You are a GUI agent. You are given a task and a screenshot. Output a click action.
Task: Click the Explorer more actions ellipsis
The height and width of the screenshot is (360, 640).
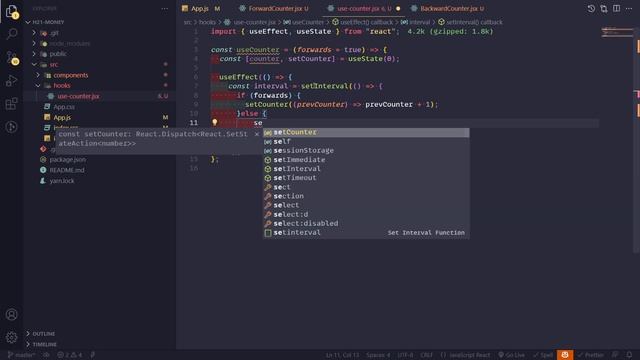pyautogui.click(x=164, y=9)
